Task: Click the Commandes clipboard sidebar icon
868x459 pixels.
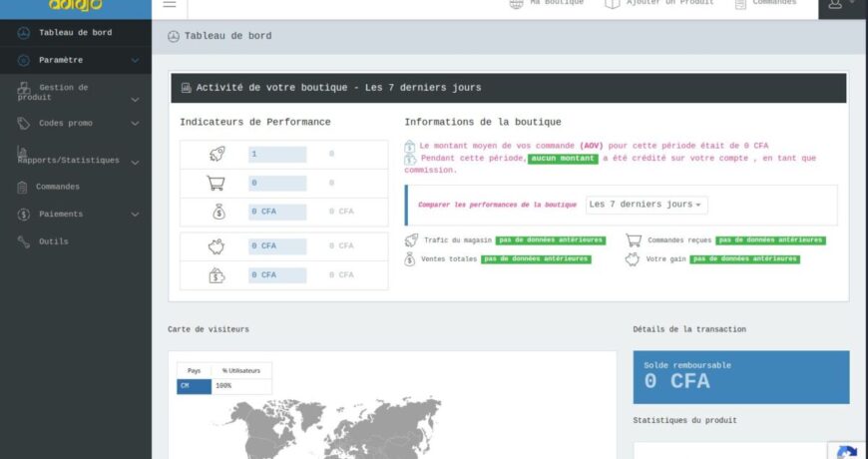Action: point(22,187)
